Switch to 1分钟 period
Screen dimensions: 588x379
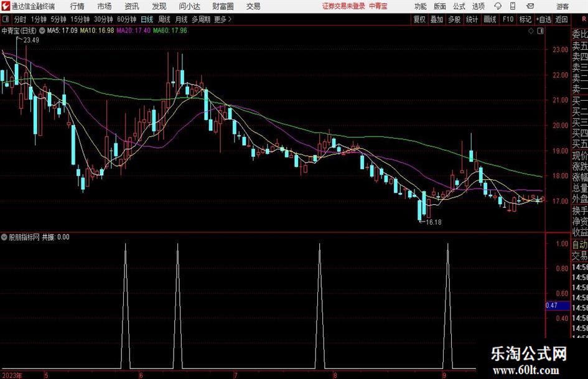point(39,19)
